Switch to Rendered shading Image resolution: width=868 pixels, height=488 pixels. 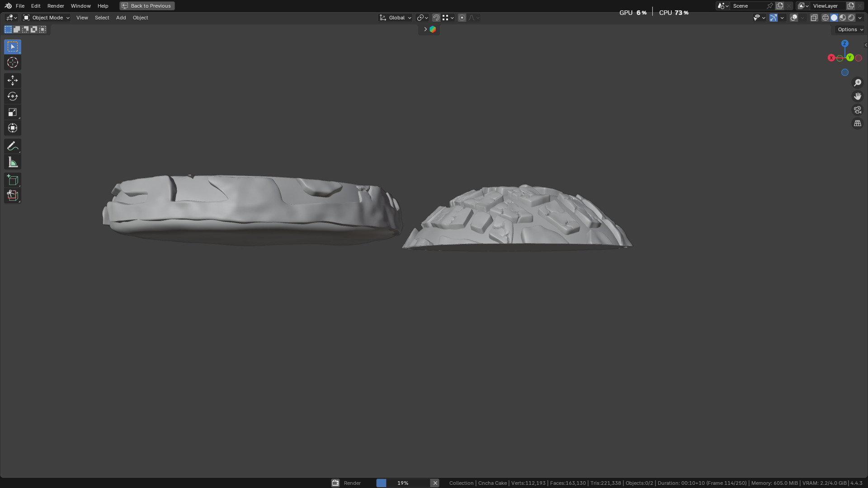[851, 18]
